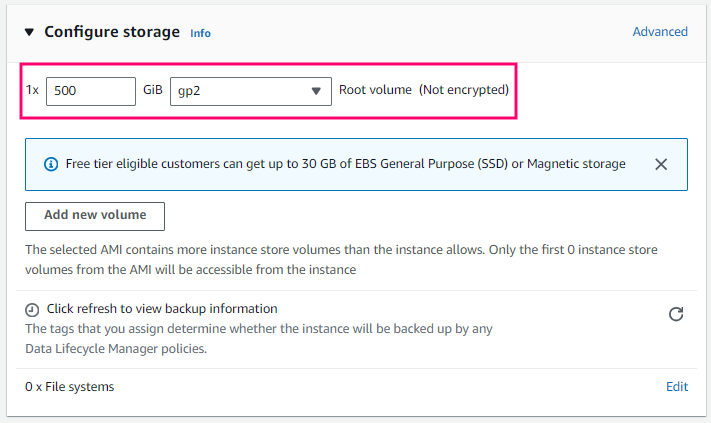Switch to Advanced storage view
The image size is (711, 423).
pos(660,32)
